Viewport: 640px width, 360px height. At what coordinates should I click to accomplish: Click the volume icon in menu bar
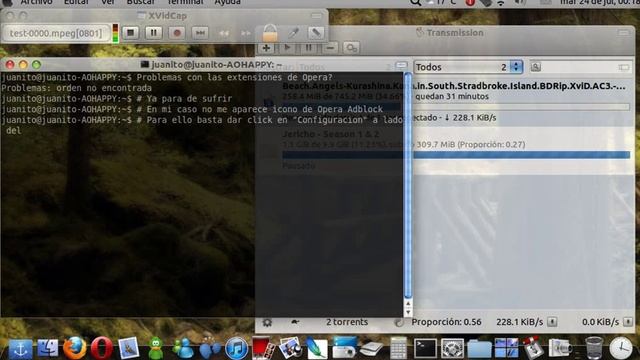click(520, 2)
